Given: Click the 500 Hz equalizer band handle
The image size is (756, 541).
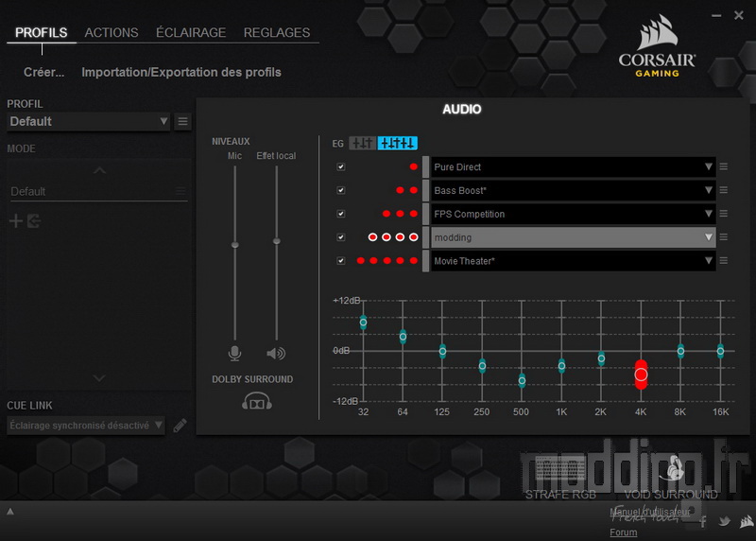Looking at the screenshot, I should 522,381.
